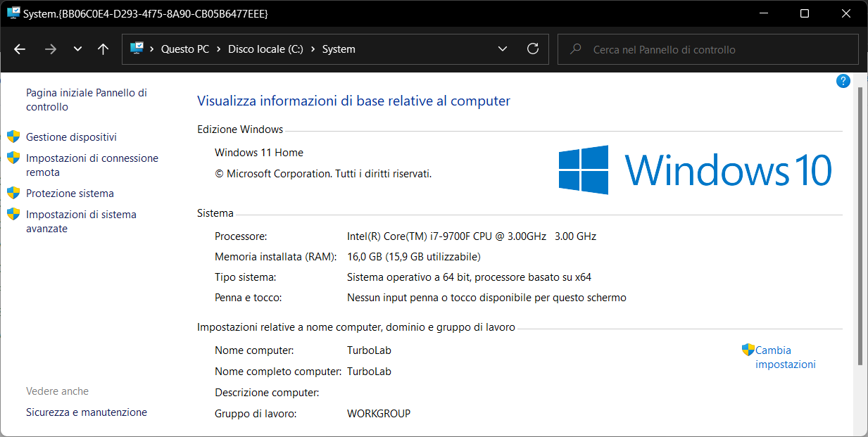Click the shield icon next to Cambia impostazioni
The image size is (868, 437).
tap(748, 350)
